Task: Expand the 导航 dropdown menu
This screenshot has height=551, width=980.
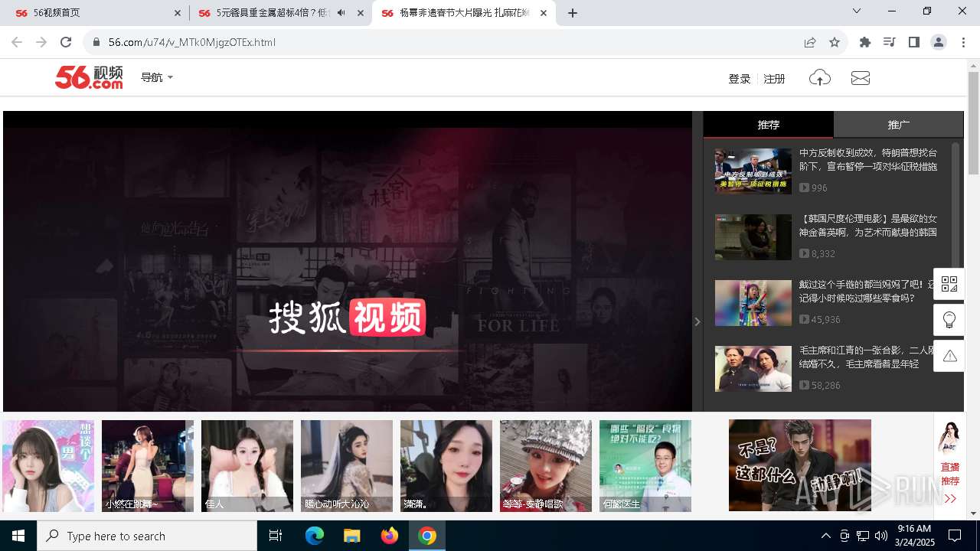Action: pyautogui.click(x=157, y=77)
